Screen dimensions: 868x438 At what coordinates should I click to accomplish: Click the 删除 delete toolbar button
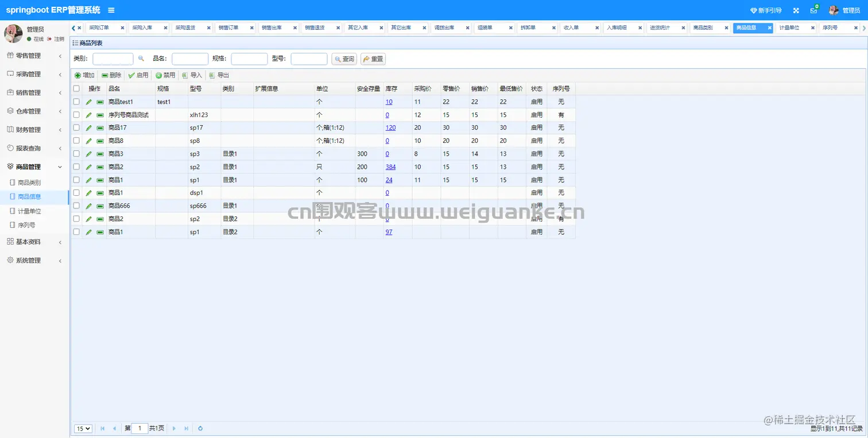pyautogui.click(x=111, y=75)
